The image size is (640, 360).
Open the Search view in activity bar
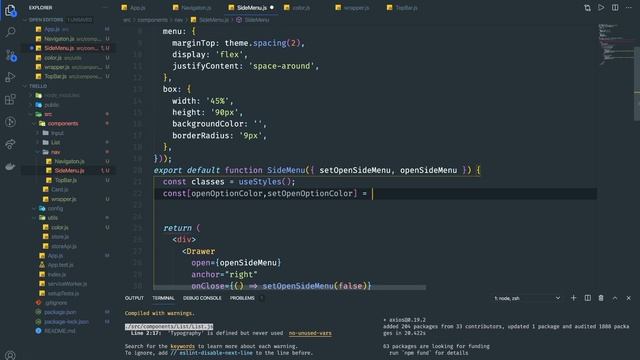tap(10, 32)
